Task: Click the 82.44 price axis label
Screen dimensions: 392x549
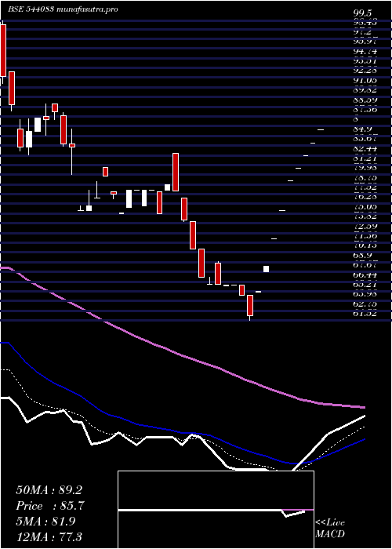Action: coord(365,148)
